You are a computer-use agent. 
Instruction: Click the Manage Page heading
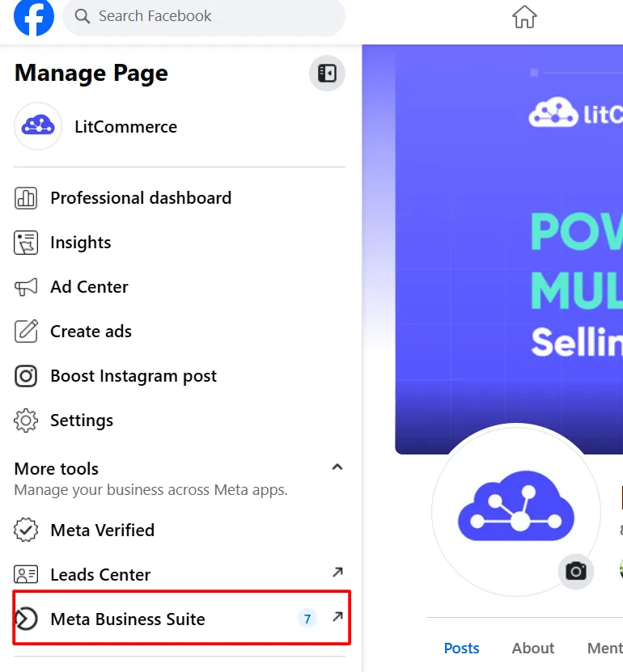[x=91, y=74]
